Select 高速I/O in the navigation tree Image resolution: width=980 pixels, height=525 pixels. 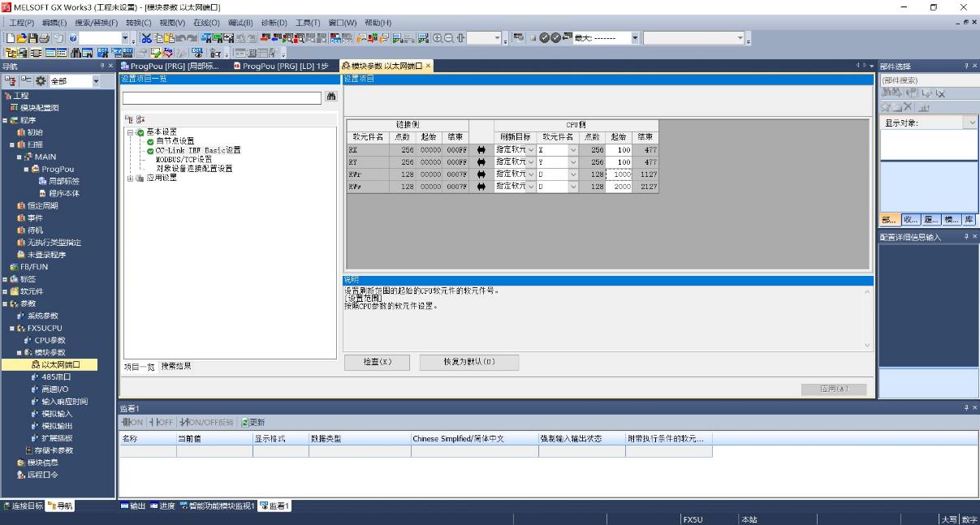(x=55, y=389)
